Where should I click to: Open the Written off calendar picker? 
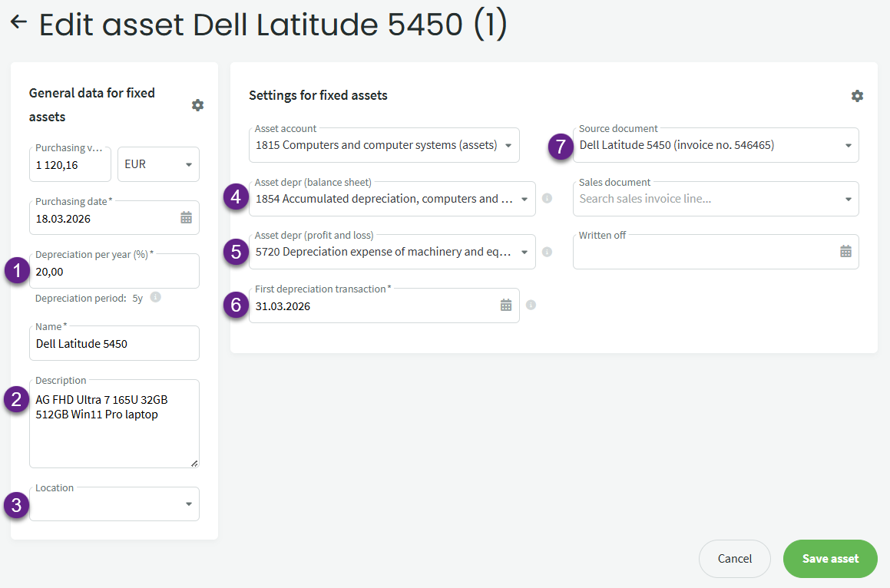tap(845, 252)
